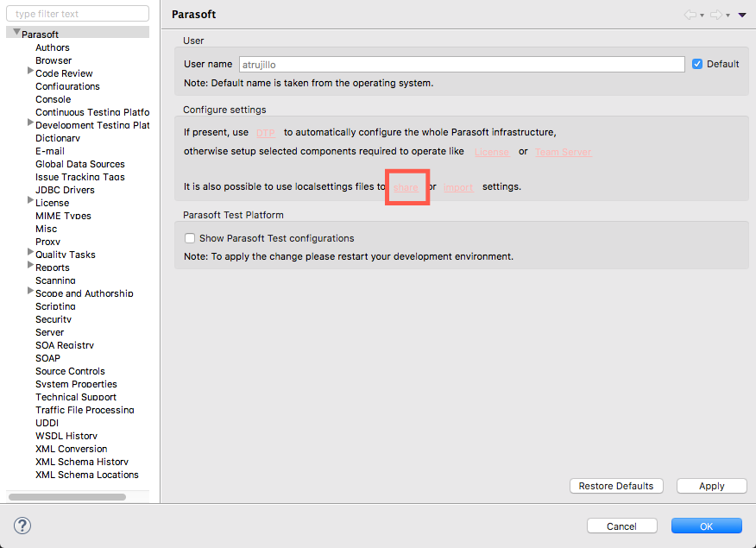The width and height of the screenshot is (756, 548).
Task: Select the Scope and Authorship label
Action: pyautogui.click(x=85, y=293)
